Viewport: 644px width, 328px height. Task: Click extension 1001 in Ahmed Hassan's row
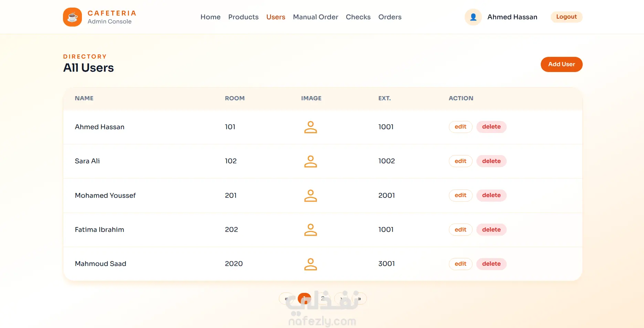click(386, 127)
